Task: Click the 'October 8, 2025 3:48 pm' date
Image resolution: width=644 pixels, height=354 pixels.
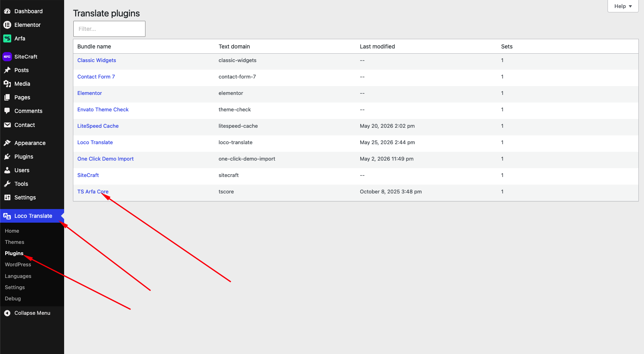Action: pyautogui.click(x=391, y=192)
